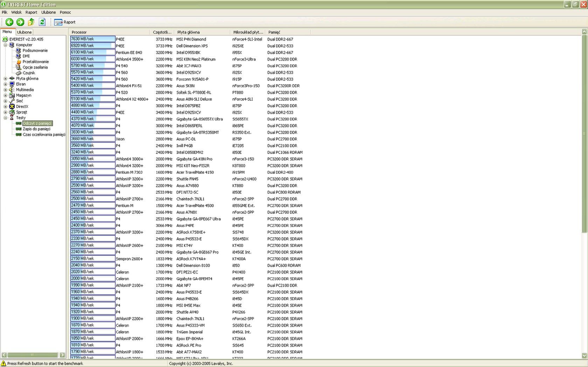This screenshot has height=367, width=588.
Task: Click the Ekran monitor icon
Action: click(12, 84)
